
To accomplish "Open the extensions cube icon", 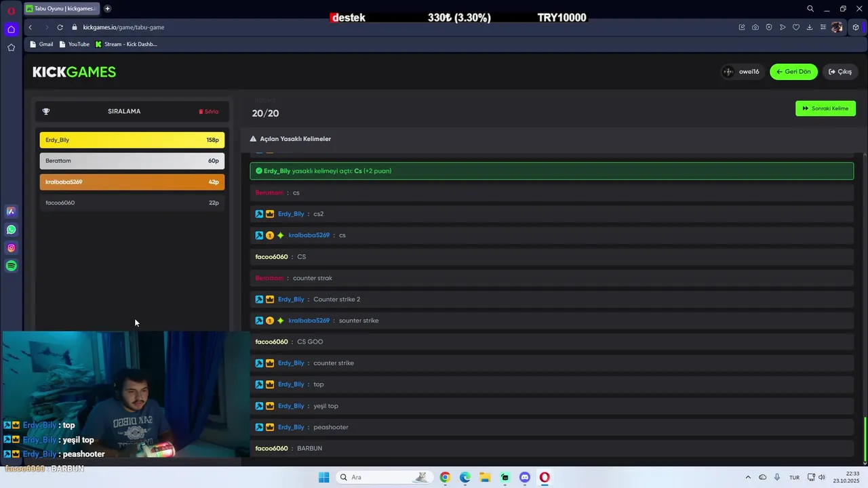I will pos(856,27).
